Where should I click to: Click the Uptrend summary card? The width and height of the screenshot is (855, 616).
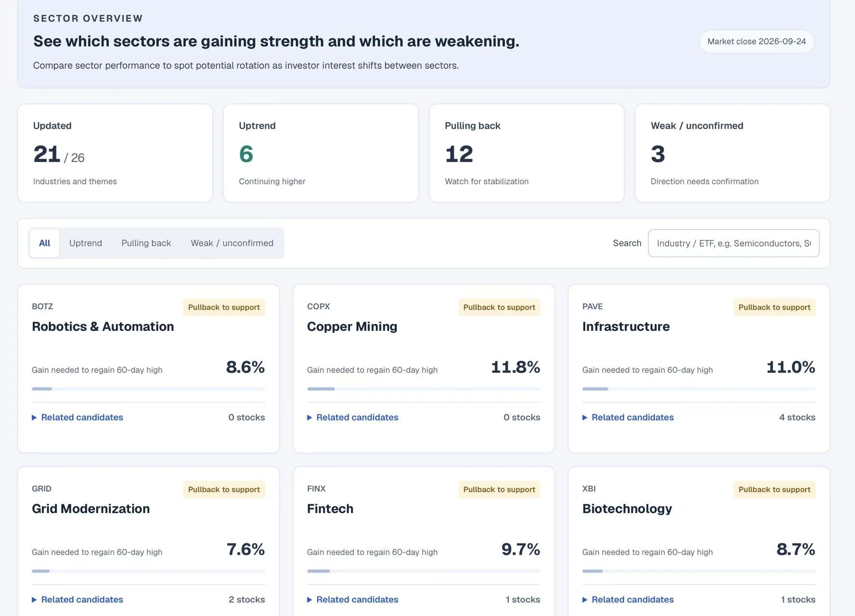point(321,153)
